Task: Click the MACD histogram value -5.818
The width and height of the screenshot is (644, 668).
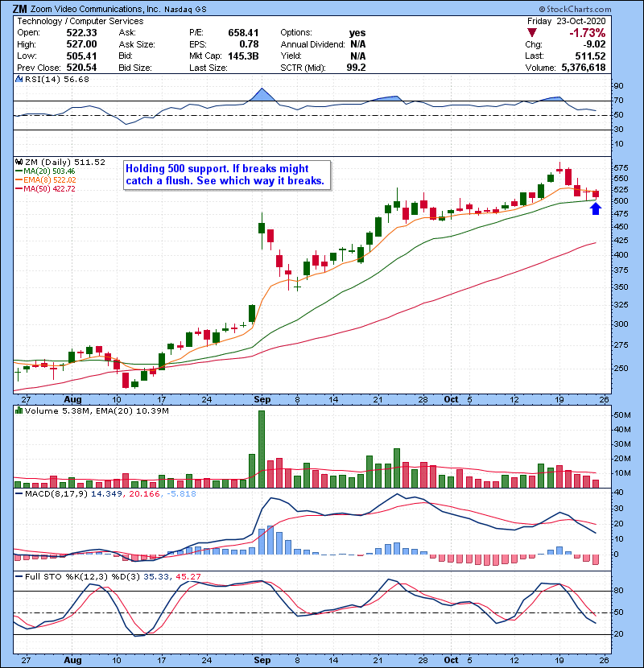Action: (x=181, y=494)
